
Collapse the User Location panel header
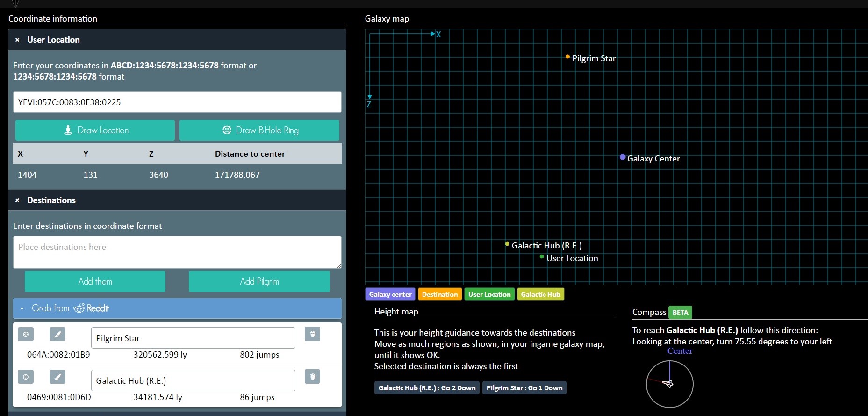53,40
